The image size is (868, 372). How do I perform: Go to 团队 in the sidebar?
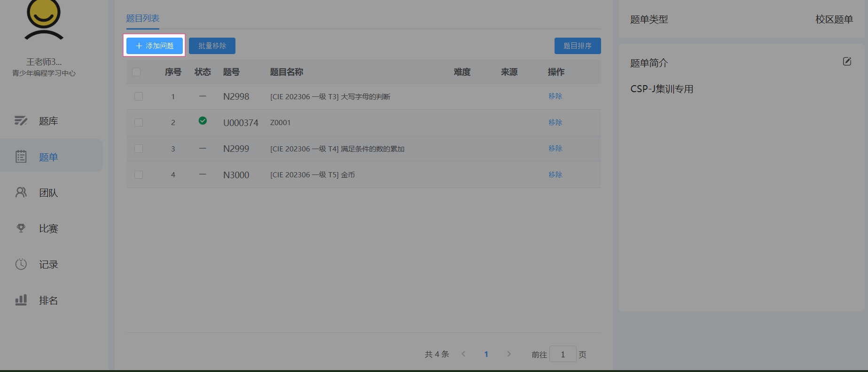click(x=48, y=193)
